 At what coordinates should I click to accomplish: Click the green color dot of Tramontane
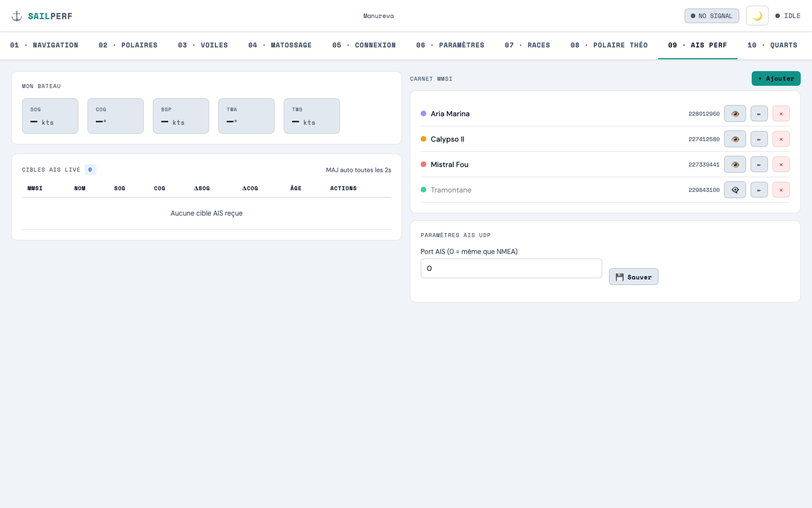pos(423,190)
